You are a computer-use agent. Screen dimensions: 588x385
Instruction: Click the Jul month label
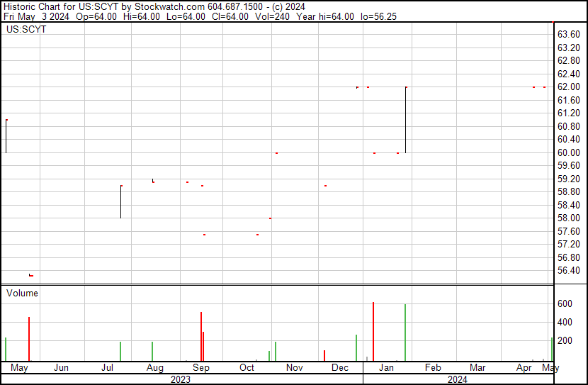pos(107,367)
